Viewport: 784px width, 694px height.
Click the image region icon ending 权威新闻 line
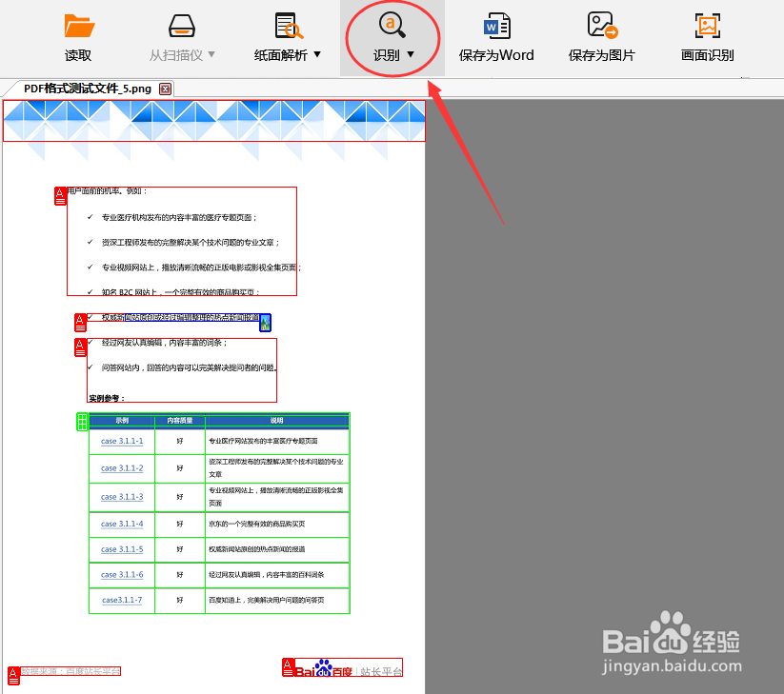click(265, 323)
